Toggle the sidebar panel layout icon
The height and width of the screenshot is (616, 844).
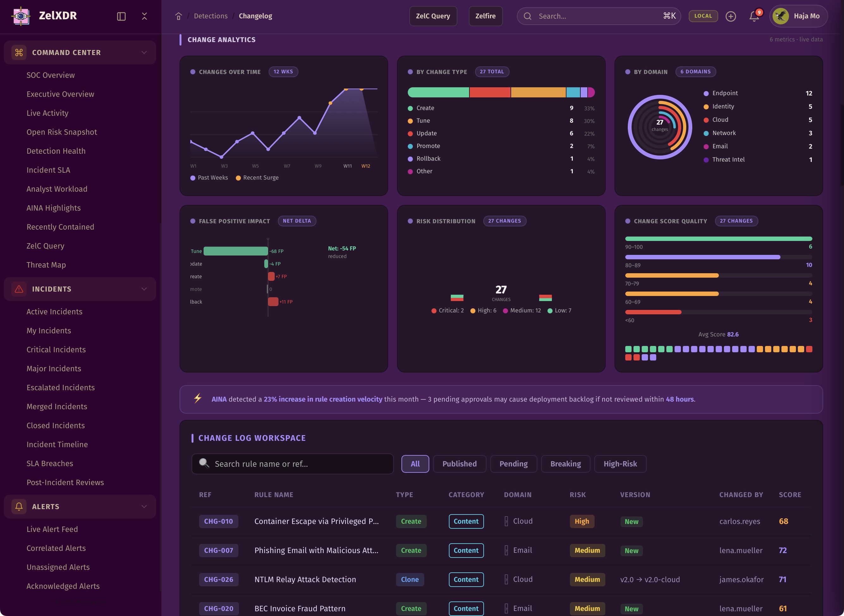point(121,16)
